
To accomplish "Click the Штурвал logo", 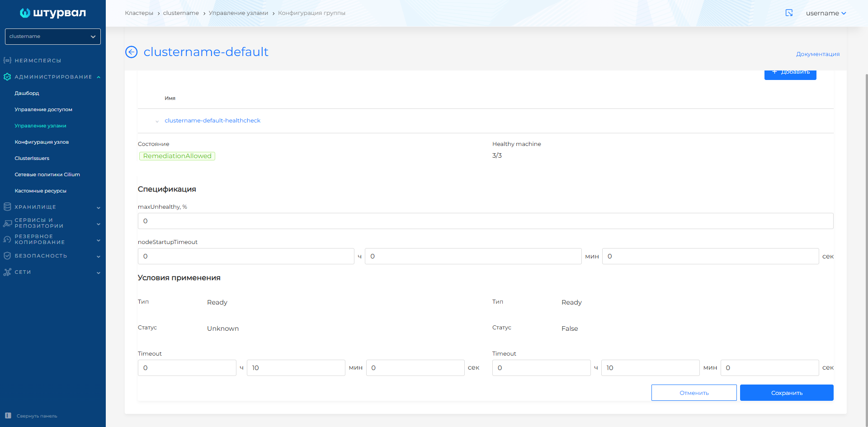I will (x=53, y=13).
